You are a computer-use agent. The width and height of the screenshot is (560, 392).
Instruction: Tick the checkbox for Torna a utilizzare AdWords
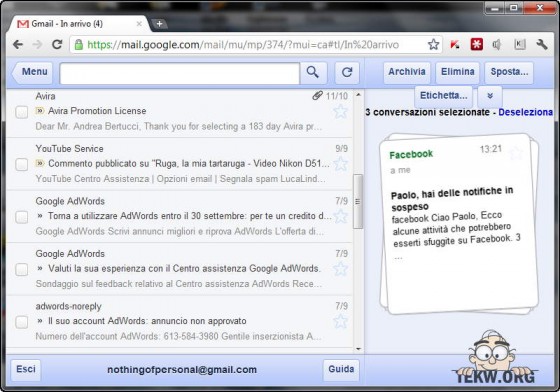[21, 217]
